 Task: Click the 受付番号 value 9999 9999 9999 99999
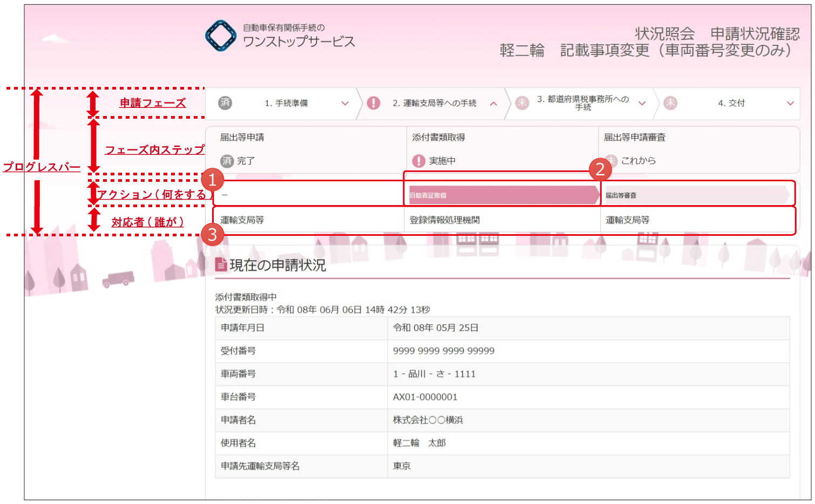444,351
